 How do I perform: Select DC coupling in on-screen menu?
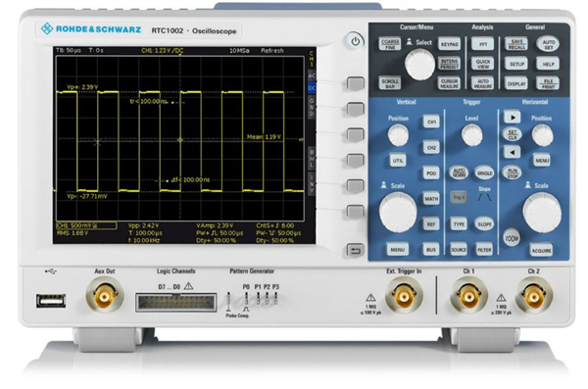[x=312, y=88]
